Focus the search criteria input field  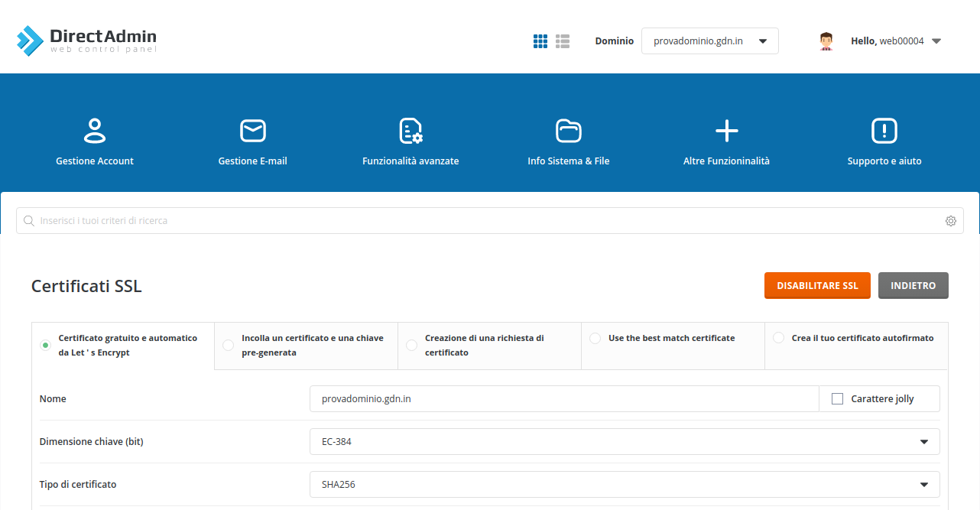490,221
